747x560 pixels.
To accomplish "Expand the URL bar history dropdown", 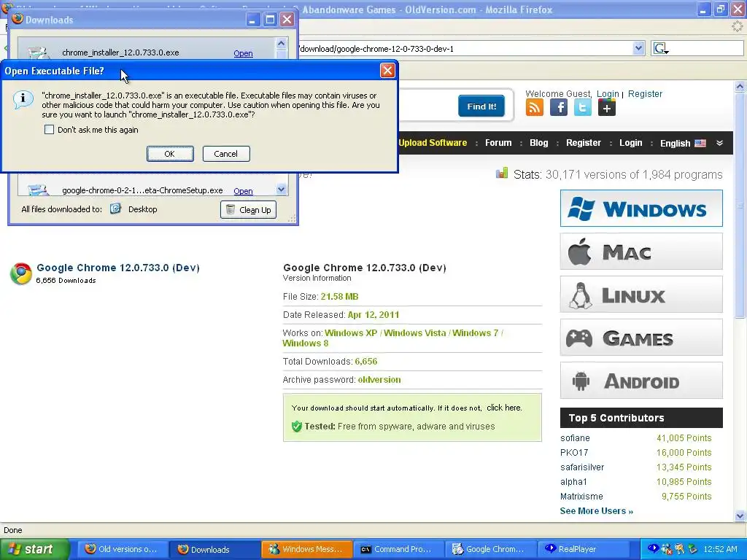I will pyautogui.click(x=638, y=48).
